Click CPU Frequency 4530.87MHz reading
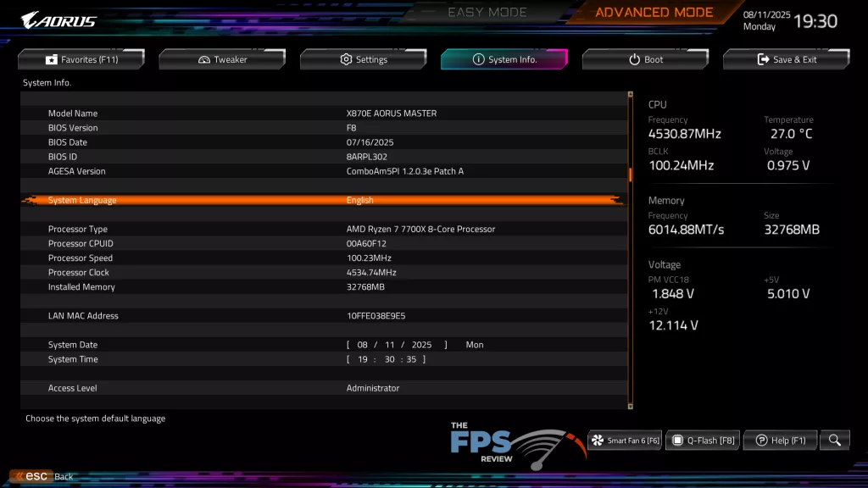868x488 pixels. [x=684, y=133]
